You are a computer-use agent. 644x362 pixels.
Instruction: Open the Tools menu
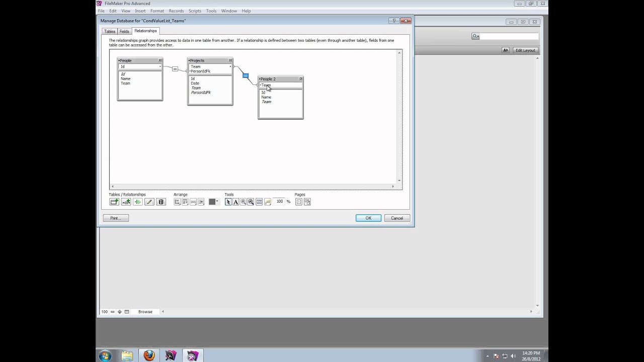pos(211,11)
